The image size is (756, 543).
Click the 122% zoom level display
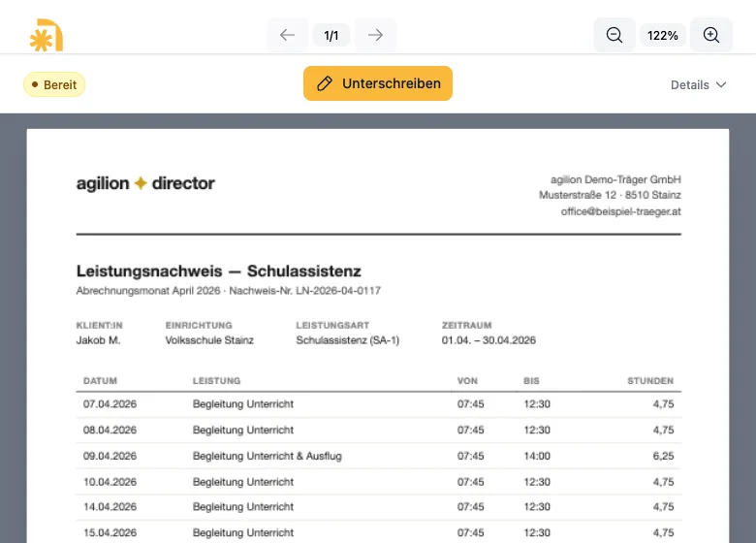click(662, 35)
